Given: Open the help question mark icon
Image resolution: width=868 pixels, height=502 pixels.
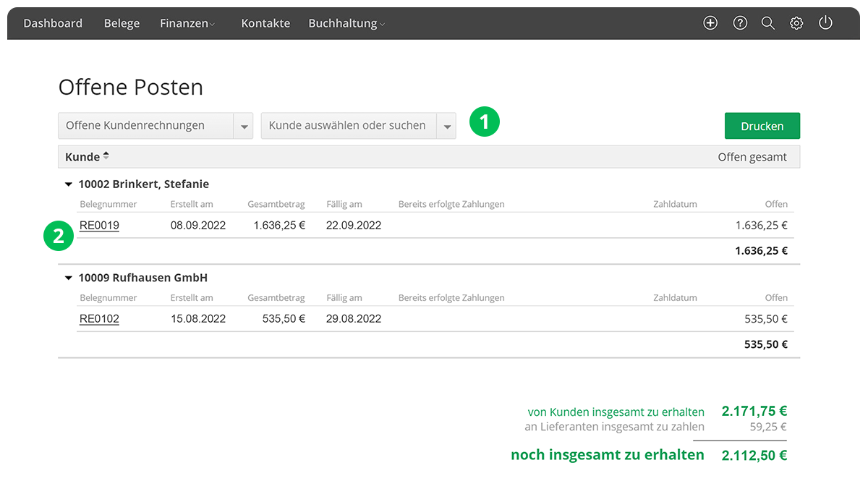Looking at the screenshot, I should [x=740, y=23].
